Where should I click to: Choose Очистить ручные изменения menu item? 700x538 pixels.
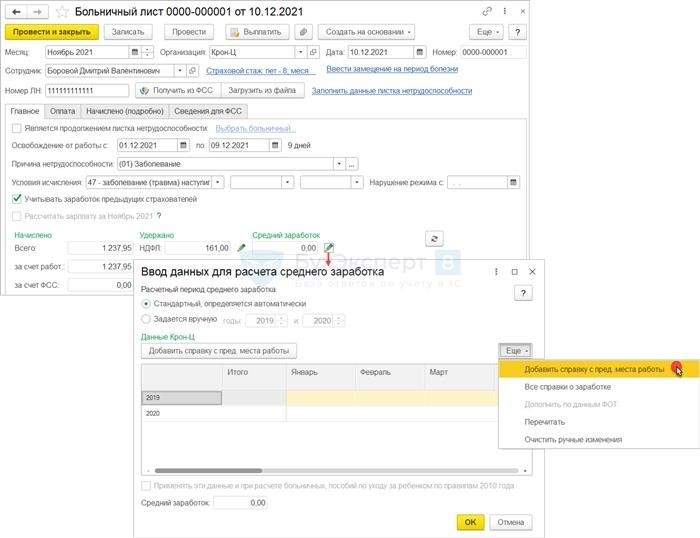pos(598,440)
